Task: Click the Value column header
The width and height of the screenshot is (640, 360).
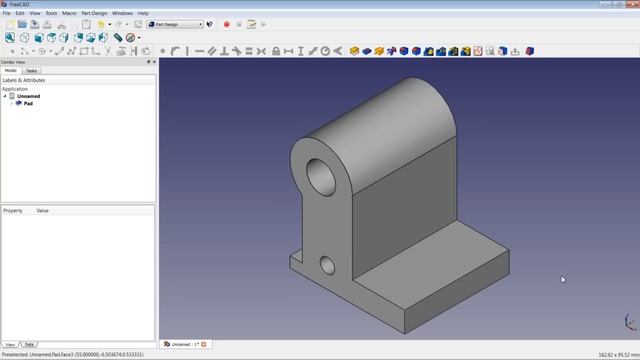Action: pyautogui.click(x=42, y=211)
